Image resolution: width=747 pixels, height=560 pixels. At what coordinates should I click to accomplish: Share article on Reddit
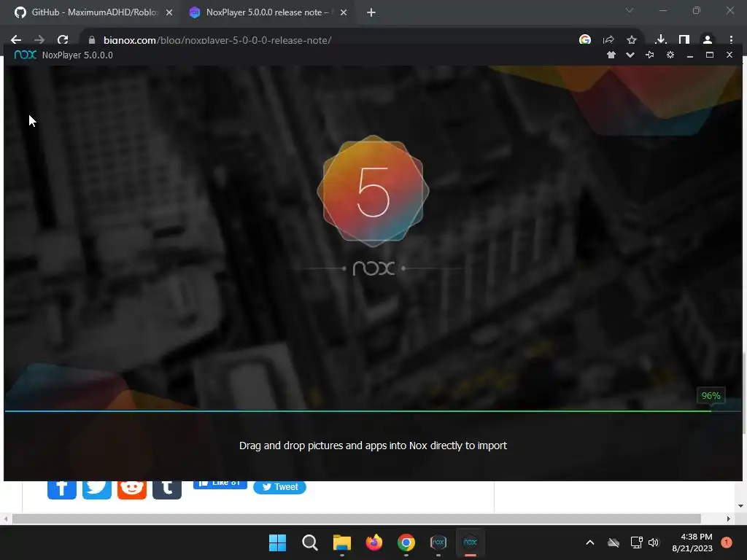132,489
